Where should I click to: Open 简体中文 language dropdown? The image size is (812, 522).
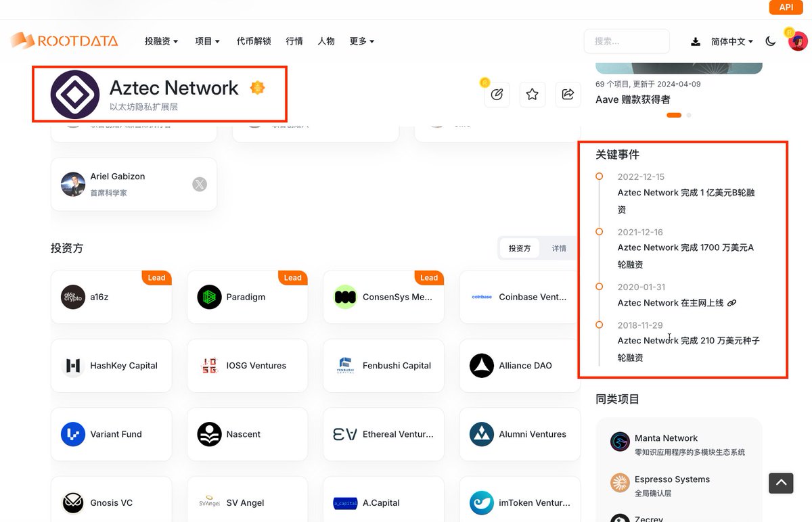point(732,41)
